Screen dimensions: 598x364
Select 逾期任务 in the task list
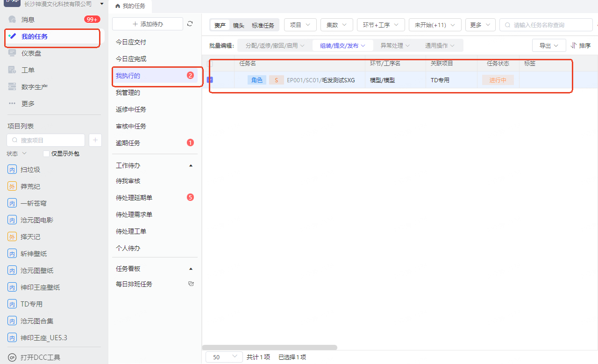[x=128, y=143]
